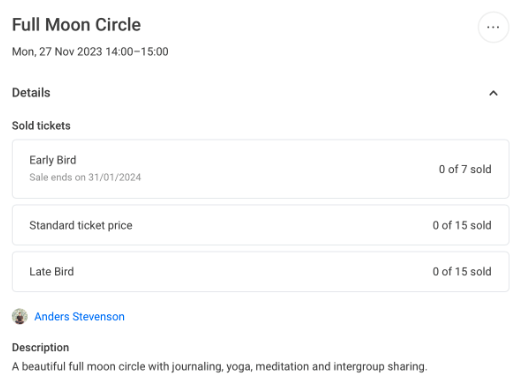Screen dimensions: 517x378
Task: Click the "Sale ends on 31/01/2024" text
Action: [85, 177]
